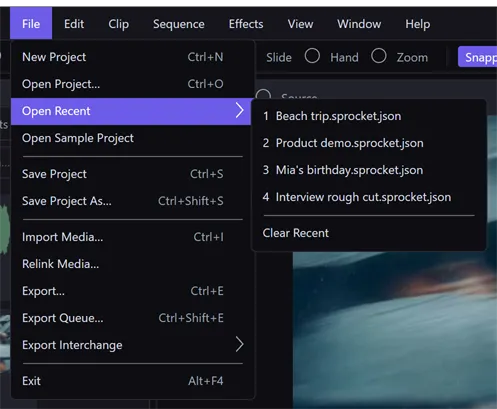Open the Window menu

point(359,24)
